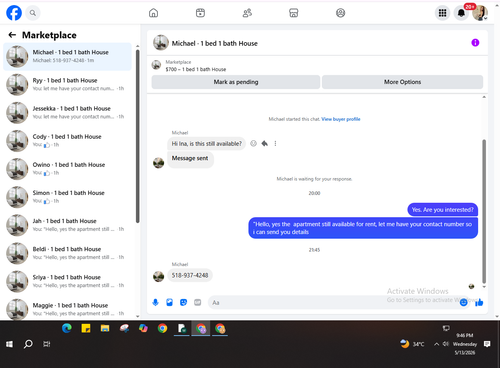
Task: Open the Reels video icon
Action: click(x=200, y=13)
